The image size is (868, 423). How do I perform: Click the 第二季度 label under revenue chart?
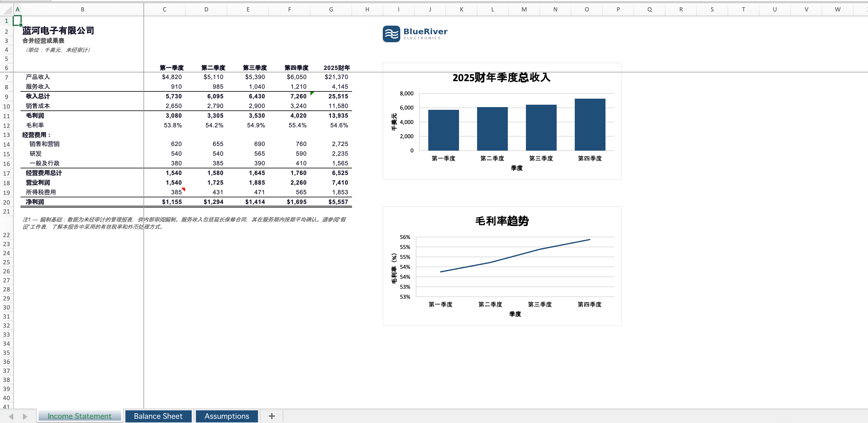click(492, 158)
